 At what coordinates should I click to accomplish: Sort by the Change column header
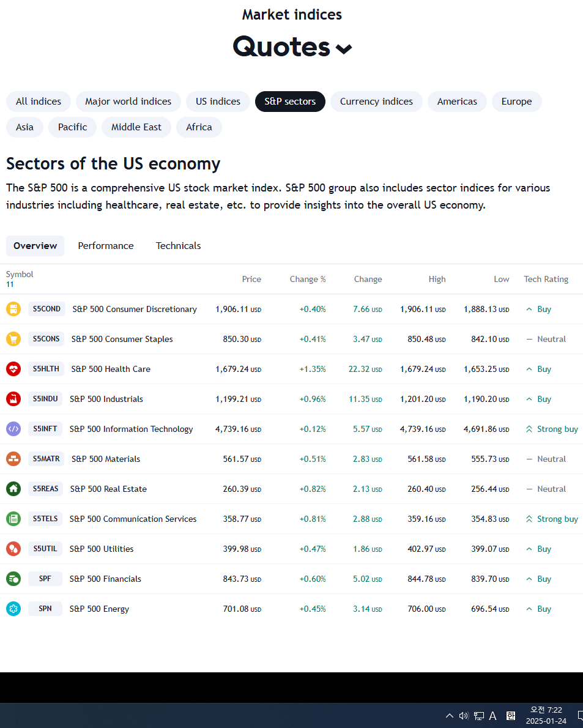(368, 279)
